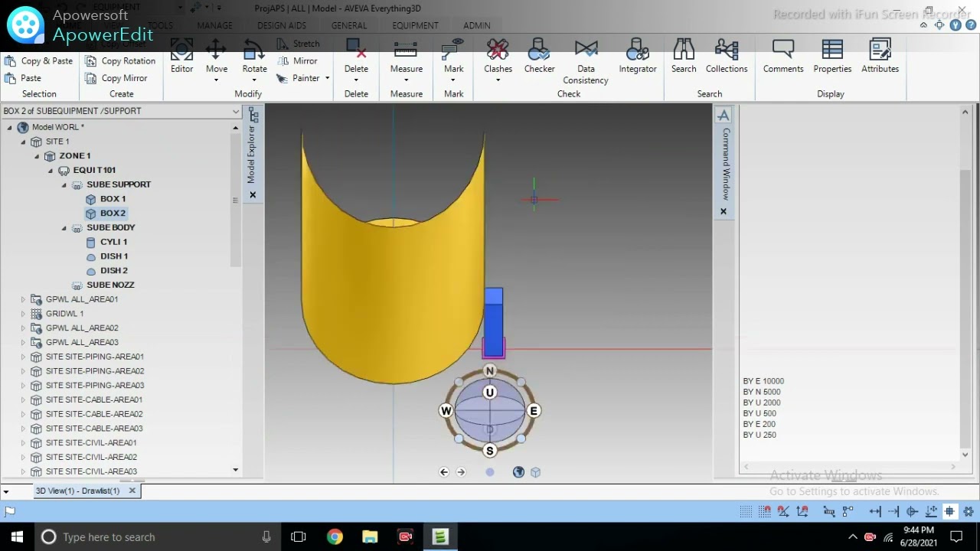980x551 pixels.
Task: Go to previous view arrow
Action: click(x=444, y=472)
